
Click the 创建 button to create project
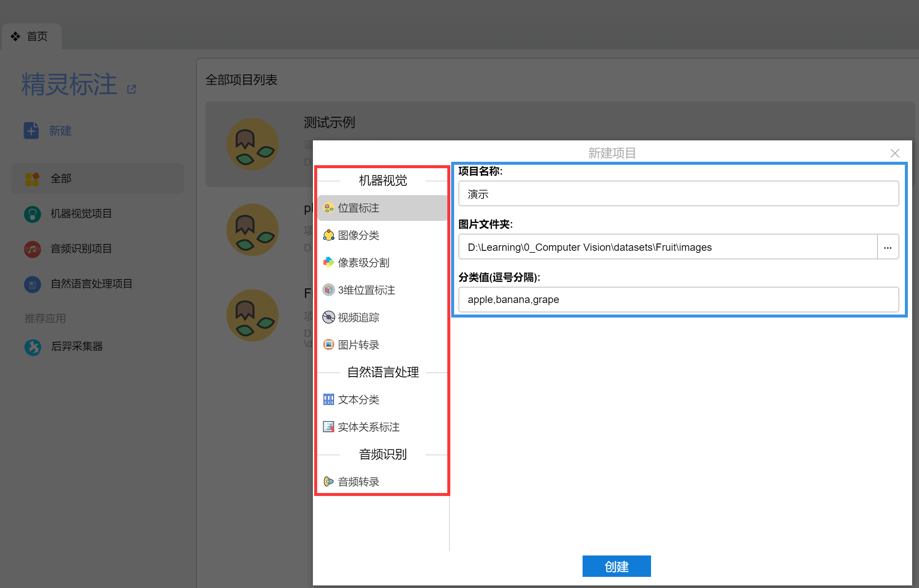(616, 566)
